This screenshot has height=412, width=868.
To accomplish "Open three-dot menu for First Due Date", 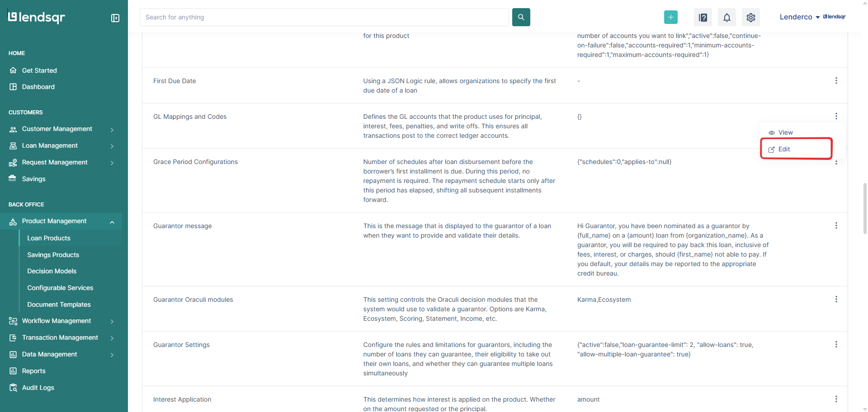I will click(x=836, y=80).
